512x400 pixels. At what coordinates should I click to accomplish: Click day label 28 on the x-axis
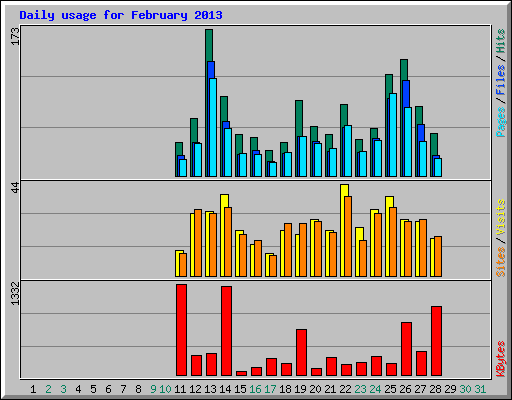[x=435, y=389]
